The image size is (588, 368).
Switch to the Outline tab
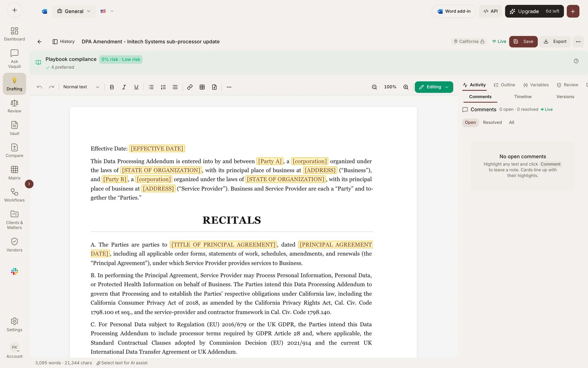tap(504, 85)
